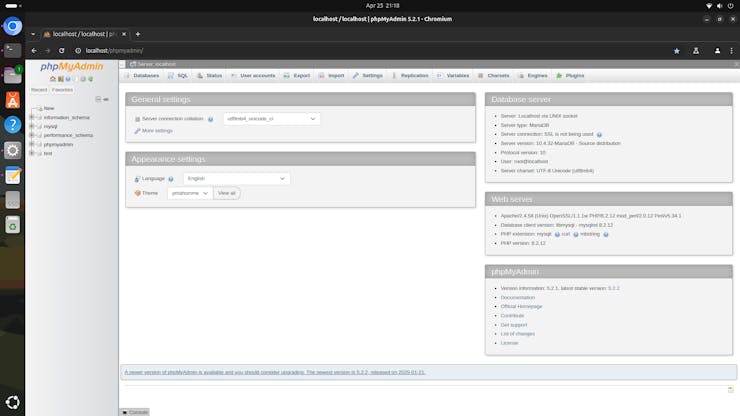Screen dimensions: 740x416
Task: Open the Documentation link
Action: pyautogui.click(x=518, y=297)
